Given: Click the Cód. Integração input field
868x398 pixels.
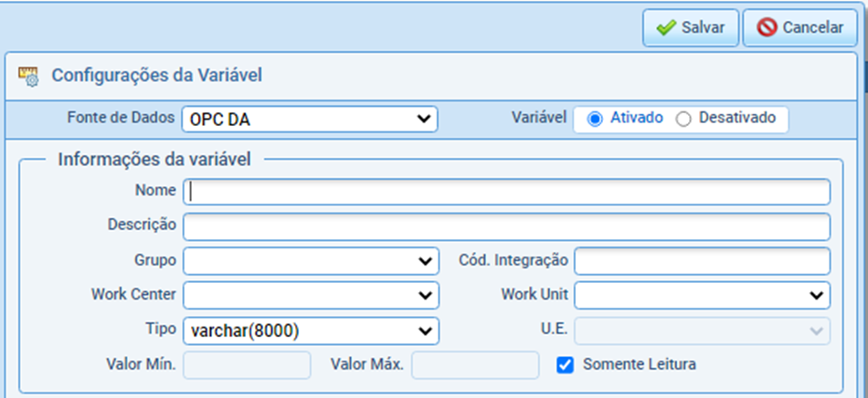Looking at the screenshot, I should (702, 261).
